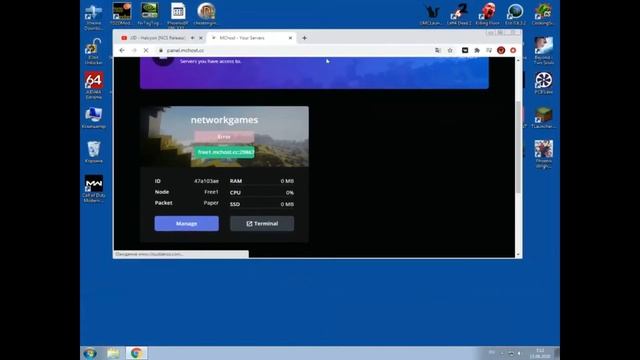Open File Explorer from taskbar
The image size is (640, 360).
[x=113, y=353]
